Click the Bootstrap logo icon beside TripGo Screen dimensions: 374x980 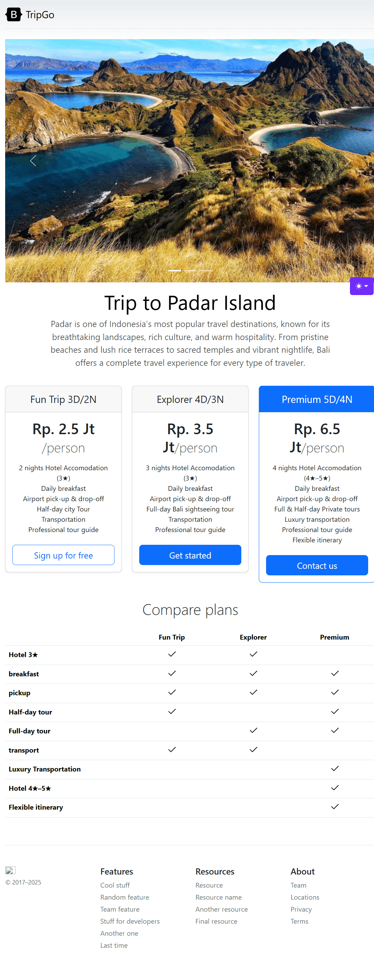[14, 14]
